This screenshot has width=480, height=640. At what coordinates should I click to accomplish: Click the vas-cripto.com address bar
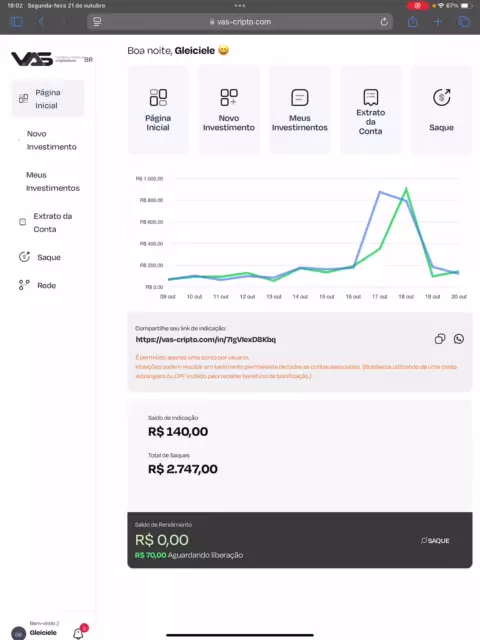pyautogui.click(x=240, y=22)
